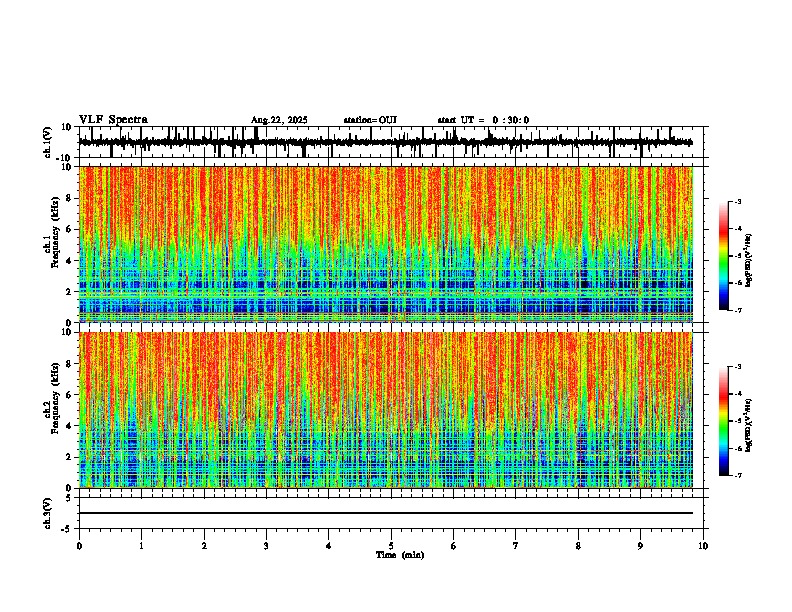Click the "Aug.22, 2025" date label
The image size is (792, 612).
279,120
